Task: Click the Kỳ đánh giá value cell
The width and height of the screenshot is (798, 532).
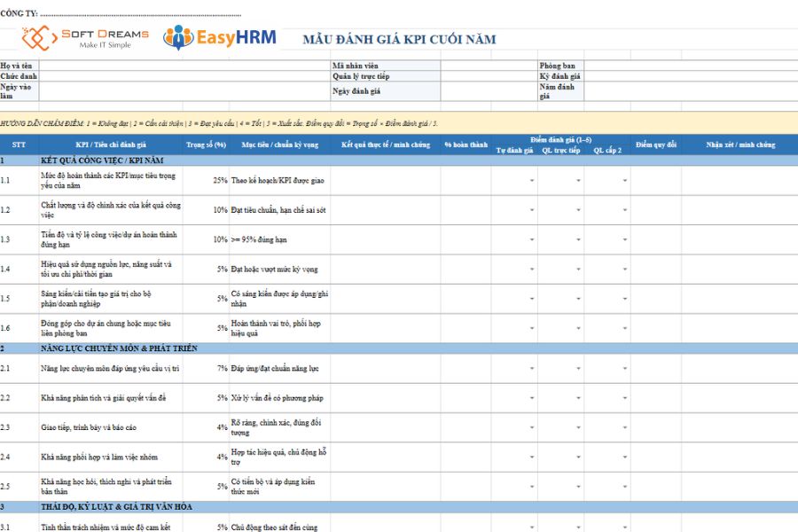Action: [691, 76]
